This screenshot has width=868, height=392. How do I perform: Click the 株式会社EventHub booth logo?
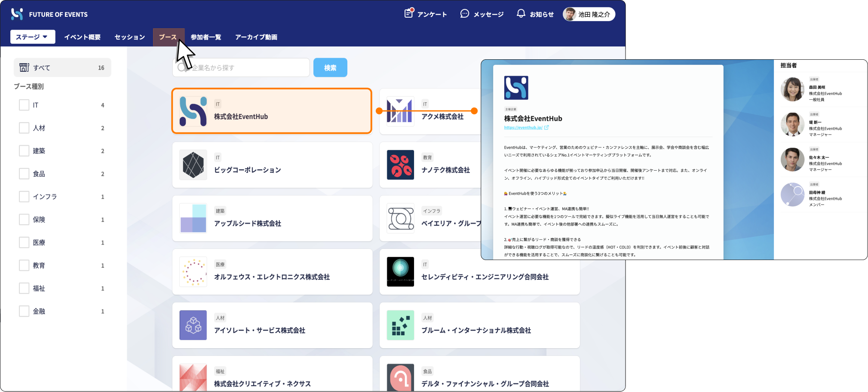pyautogui.click(x=193, y=111)
